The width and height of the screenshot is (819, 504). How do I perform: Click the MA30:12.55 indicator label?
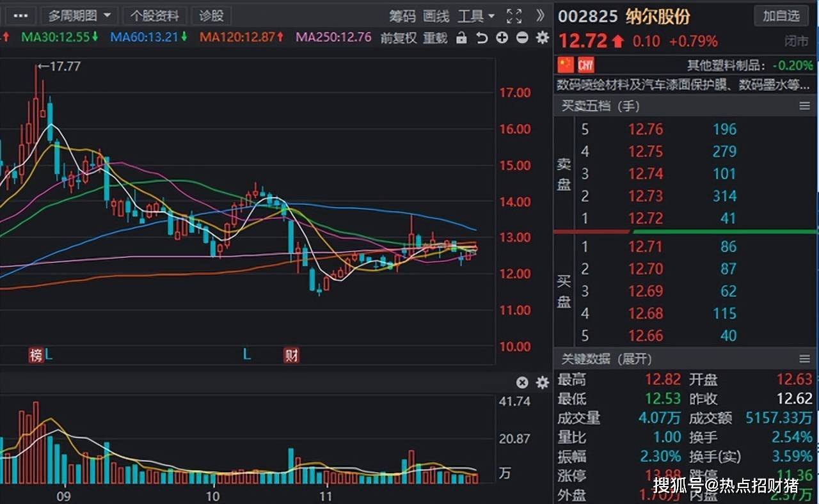60,37
